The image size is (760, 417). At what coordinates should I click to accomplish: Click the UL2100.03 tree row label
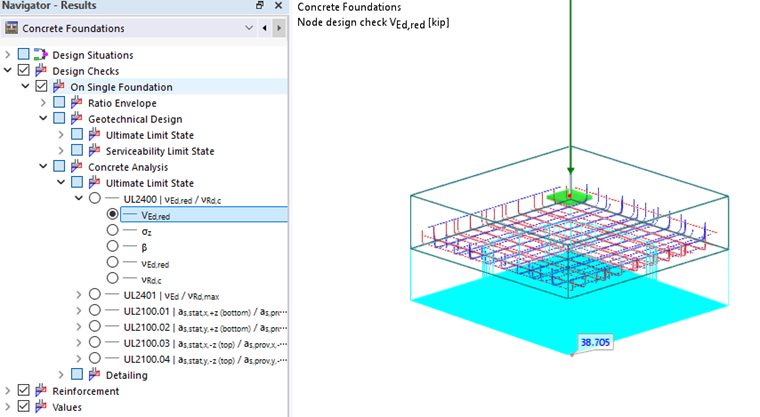coord(205,343)
